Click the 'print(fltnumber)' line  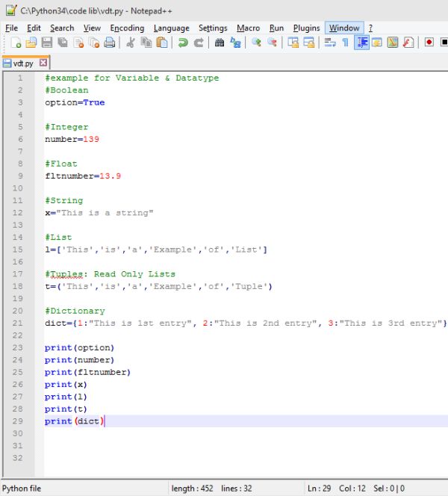tap(87, 372)
